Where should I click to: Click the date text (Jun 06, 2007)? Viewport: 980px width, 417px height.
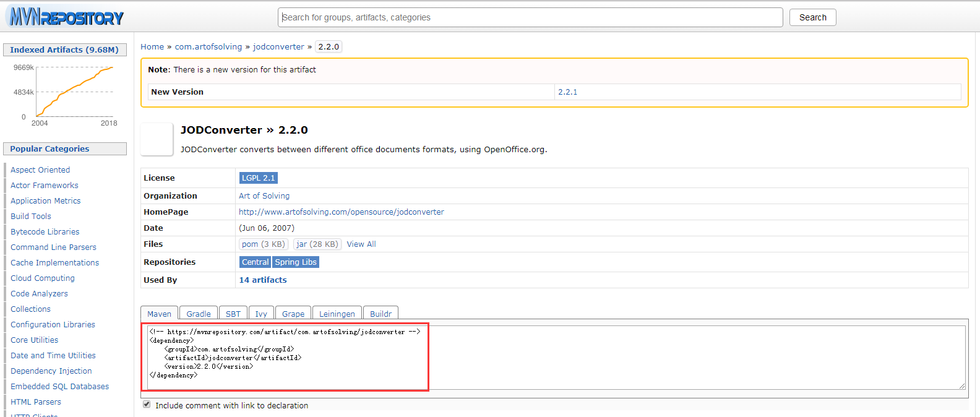point(267,228)
